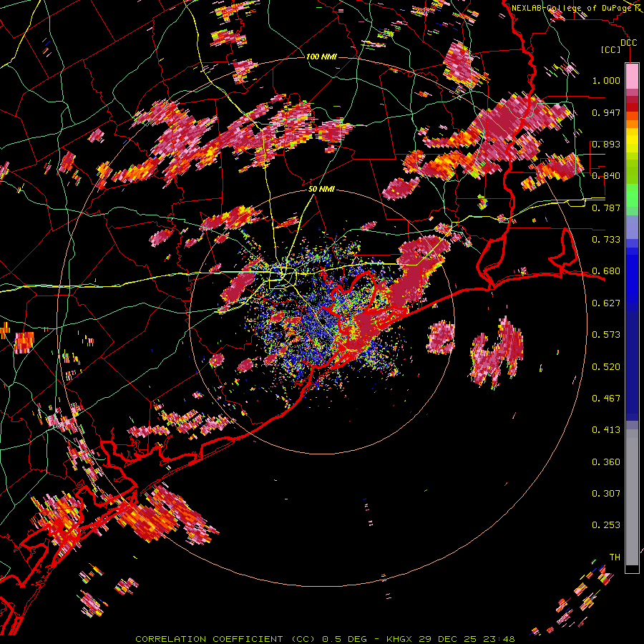Click the 23:48 time in the caption
This screenshot has width=644, height=644.
coord(498,639)
